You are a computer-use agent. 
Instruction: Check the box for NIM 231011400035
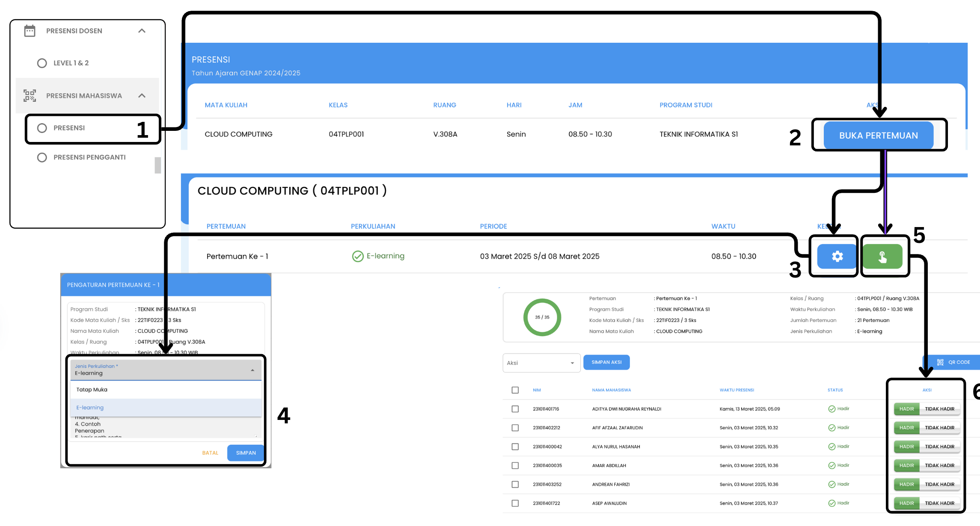coord(515,465)
